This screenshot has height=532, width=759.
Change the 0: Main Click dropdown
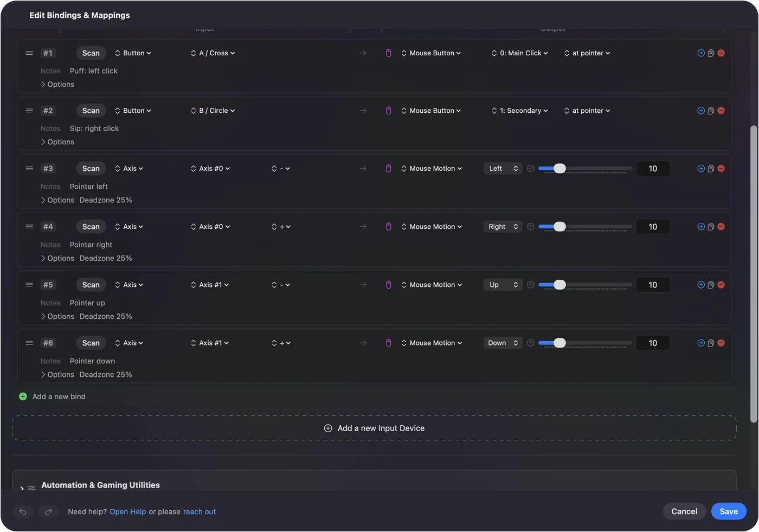point(520,53)
